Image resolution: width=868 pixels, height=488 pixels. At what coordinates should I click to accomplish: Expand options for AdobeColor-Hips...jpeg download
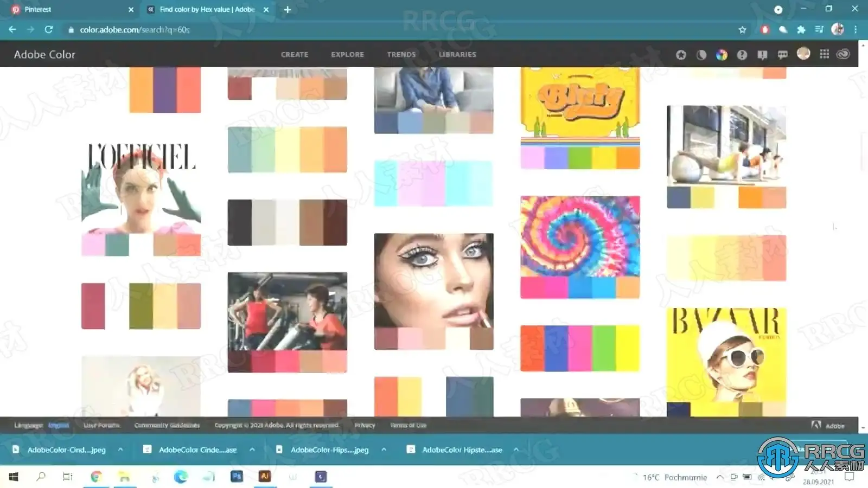[x=384, y=450]
